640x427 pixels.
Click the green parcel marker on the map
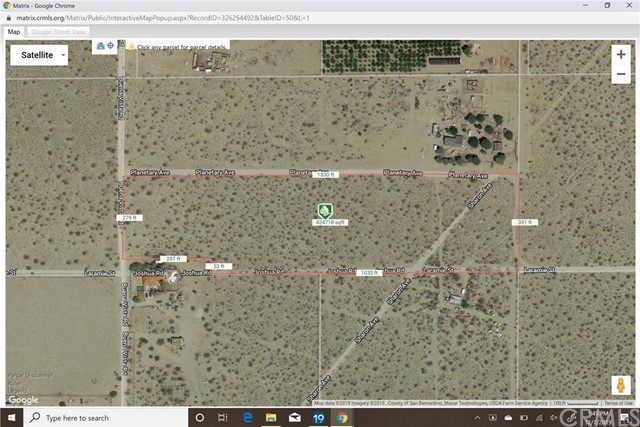point(324,210)
